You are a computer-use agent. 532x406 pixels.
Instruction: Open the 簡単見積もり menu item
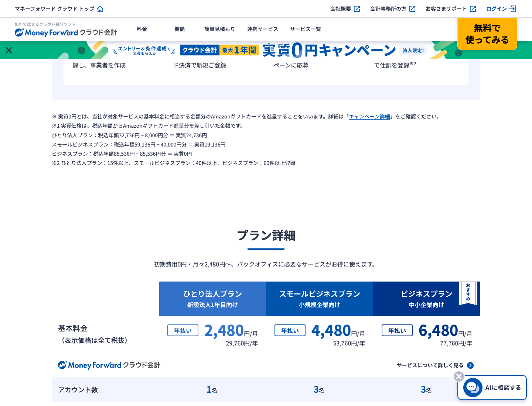tap(219, 29)
